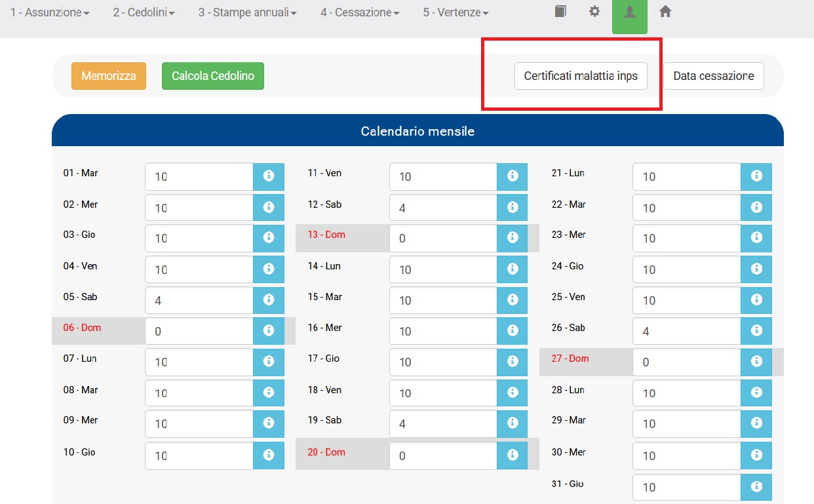The width and height of the screenshot is (814, 504).
Task: Open the info icon for 16 - Mer
Action: coord(513,331)
